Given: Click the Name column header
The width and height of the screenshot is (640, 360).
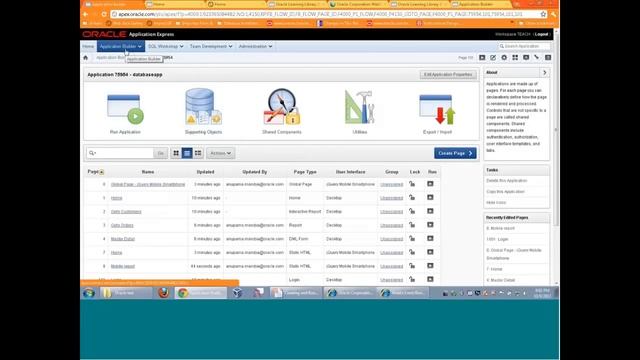Looking at the screenshot, I should [148, 172].
